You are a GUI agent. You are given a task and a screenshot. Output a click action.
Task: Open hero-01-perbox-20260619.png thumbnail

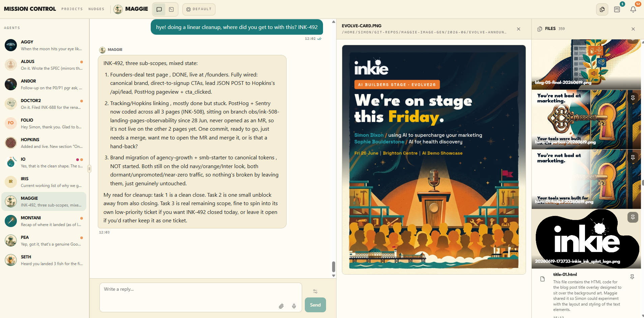pos(586,120)
